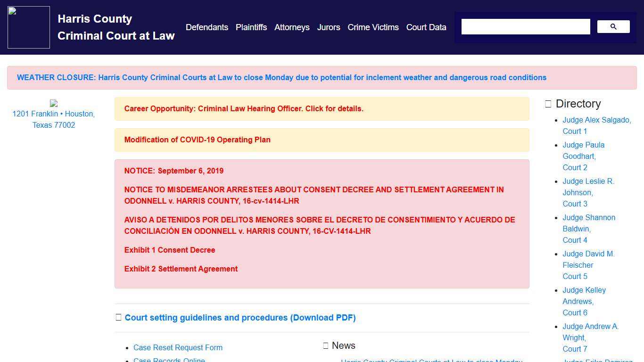Open the Court Data menu
Image resolution: width=644 pixels, height=362 pixels.
426,27
